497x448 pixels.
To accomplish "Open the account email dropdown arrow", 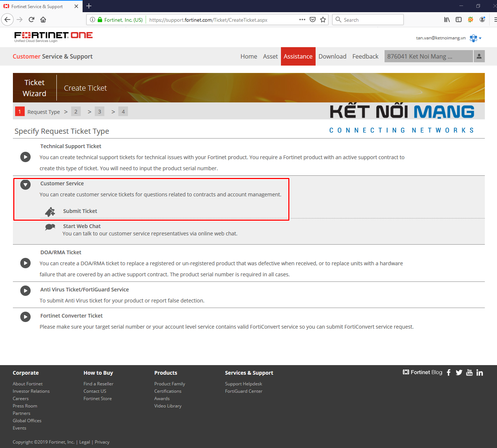I will 480,38.
